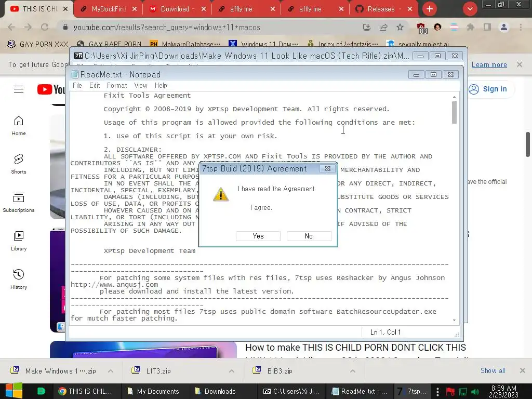Click Yes in the 7tsp Agreement dialog
Viewport: 532px width, 399px height.
(x=258, y=236)
